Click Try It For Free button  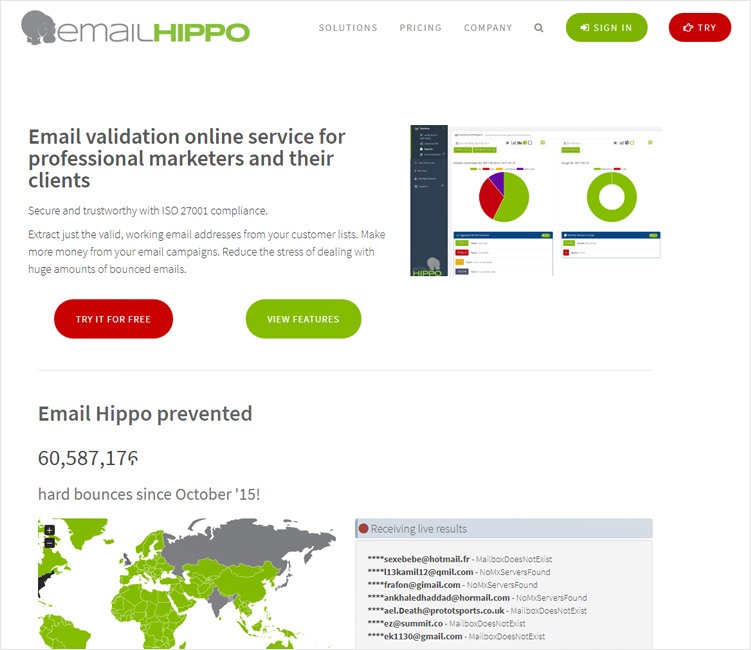coord(114,319)
